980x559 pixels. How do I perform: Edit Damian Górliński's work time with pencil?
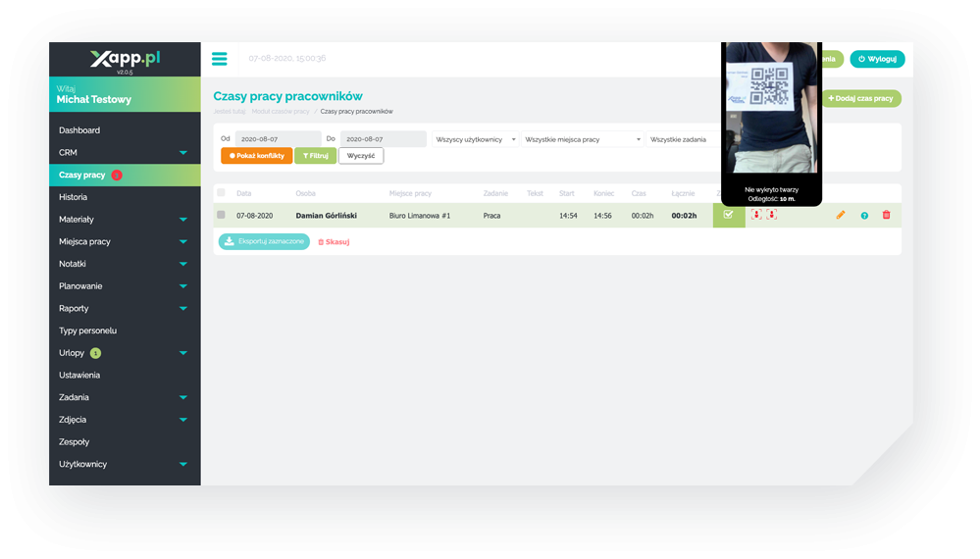click(x=841, y=215)
